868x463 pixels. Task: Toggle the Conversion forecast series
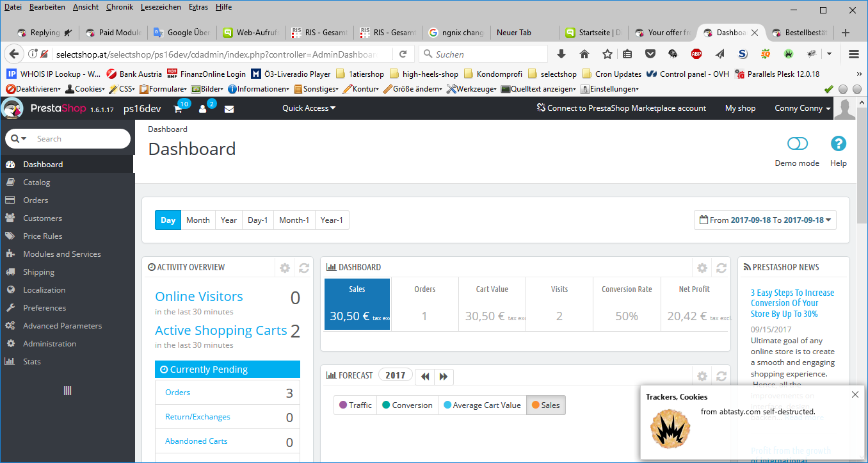click(x=407, y=405)
